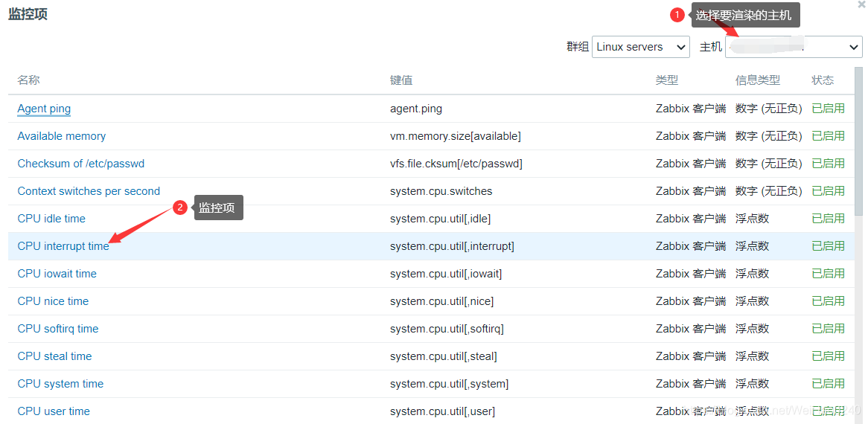Click 已启用 status in CPU idle time row

828,219
